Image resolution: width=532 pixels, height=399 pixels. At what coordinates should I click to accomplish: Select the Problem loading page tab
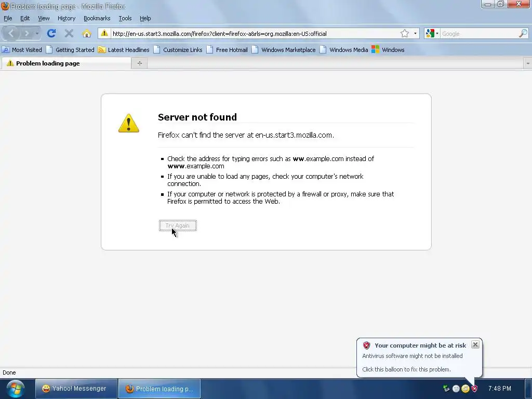click(x=66, y=63)
